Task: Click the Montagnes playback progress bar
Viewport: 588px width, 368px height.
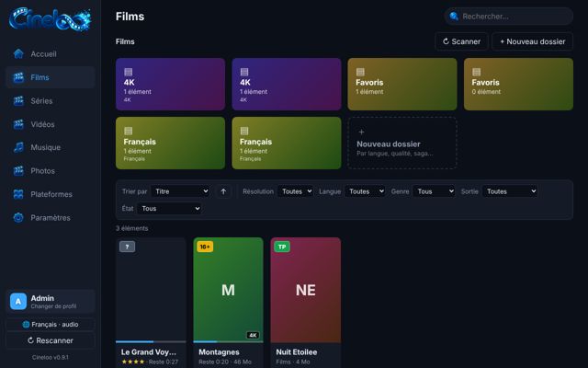Action: click(x=229, y=341)
